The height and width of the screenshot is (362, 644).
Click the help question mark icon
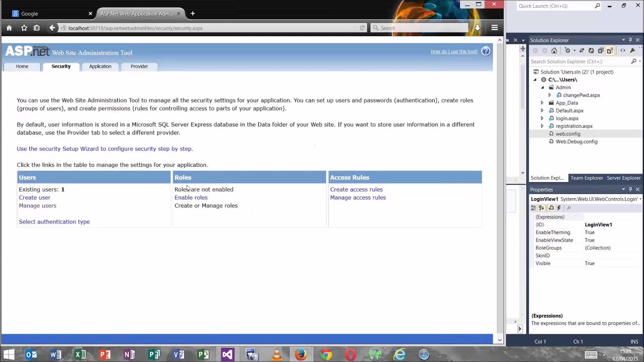[x=486, y=51]
